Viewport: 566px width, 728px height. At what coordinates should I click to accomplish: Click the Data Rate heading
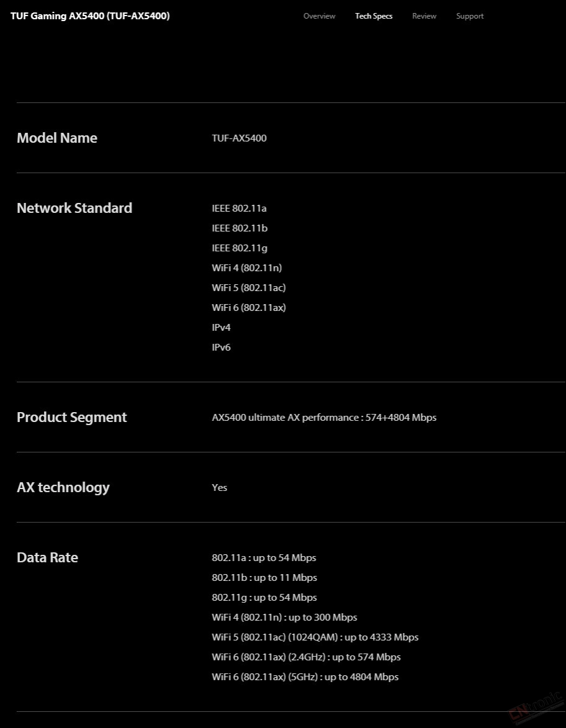[x=47, y=557]
